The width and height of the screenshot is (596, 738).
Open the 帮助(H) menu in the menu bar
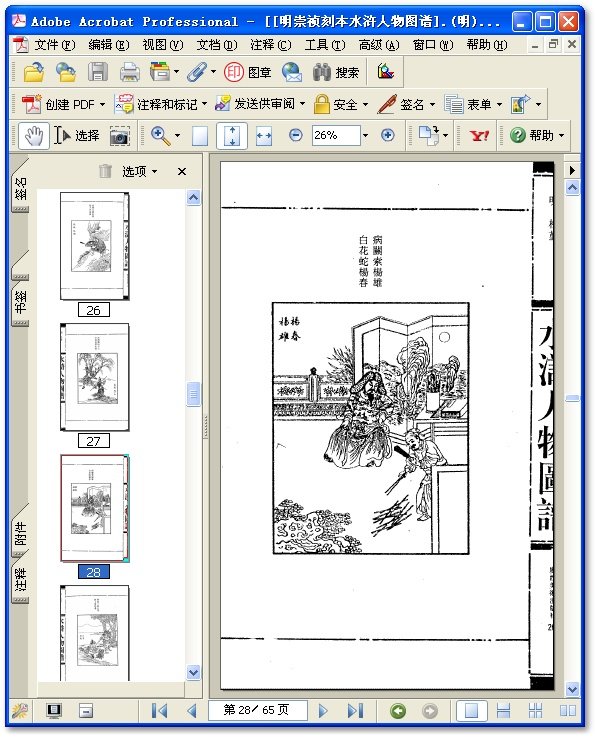point(487,45)
